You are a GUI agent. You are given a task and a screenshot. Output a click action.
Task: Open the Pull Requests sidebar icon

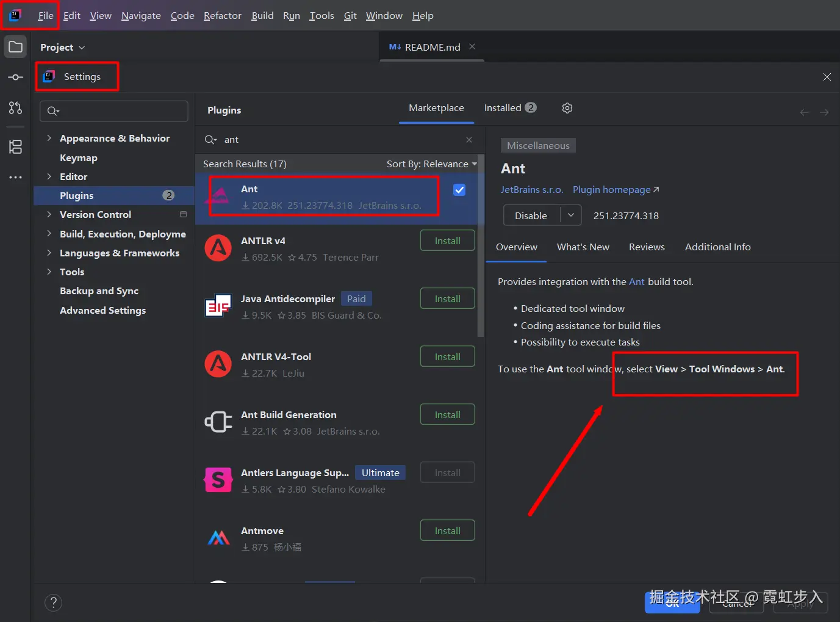(x=15, y=108)
